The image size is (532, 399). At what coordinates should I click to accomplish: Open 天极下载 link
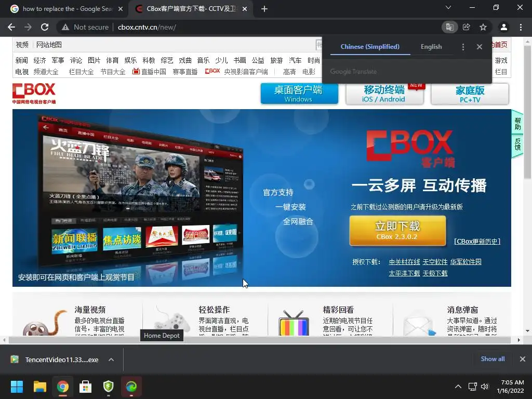pos(435,273)
